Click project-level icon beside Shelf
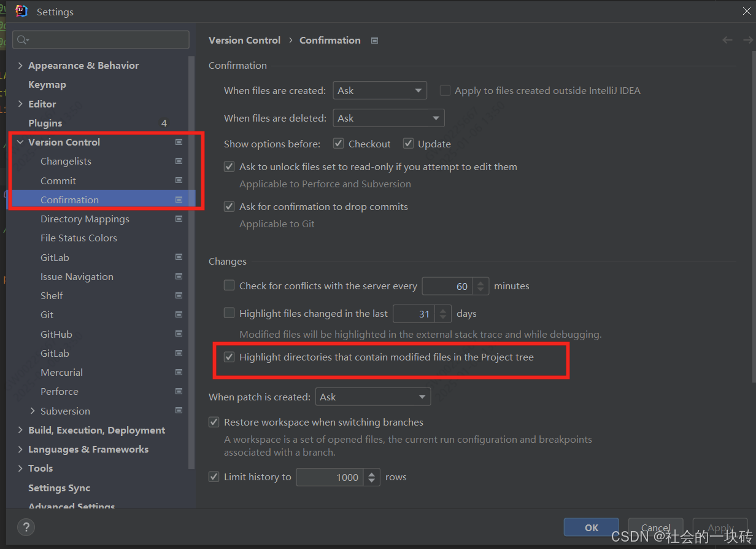 point(179,295)
